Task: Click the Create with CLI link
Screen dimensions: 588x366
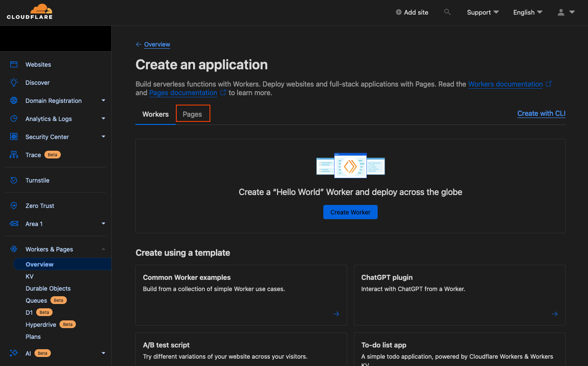Action: (541, 113)
